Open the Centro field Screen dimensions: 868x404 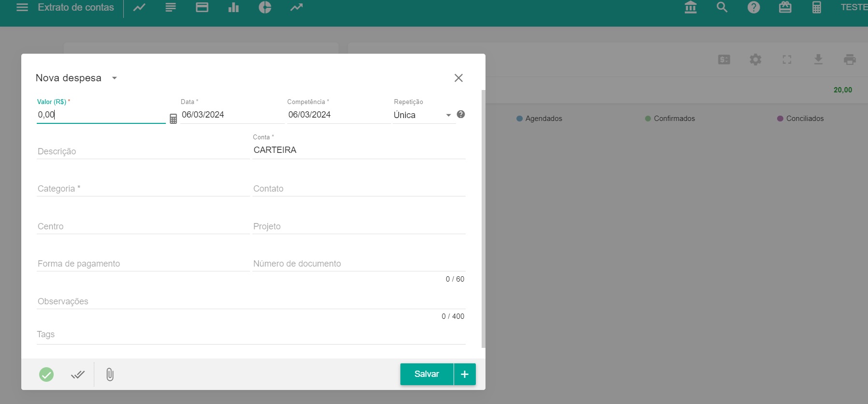click(x=143, y=226)
